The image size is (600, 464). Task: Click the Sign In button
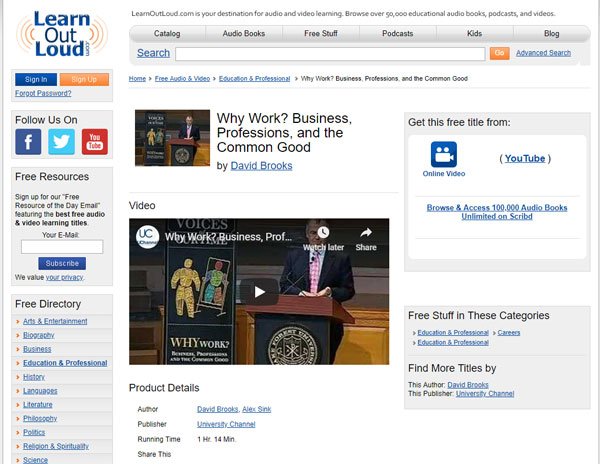coord(36,80)
